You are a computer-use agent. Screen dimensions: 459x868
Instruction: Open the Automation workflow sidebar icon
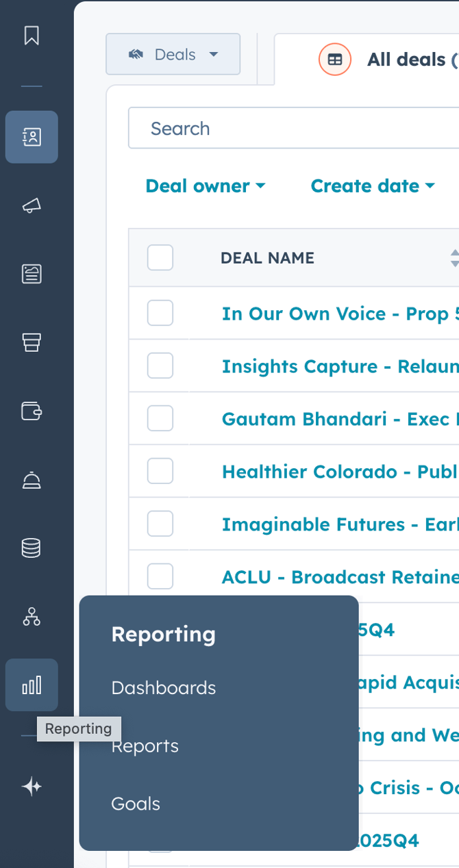32,617
